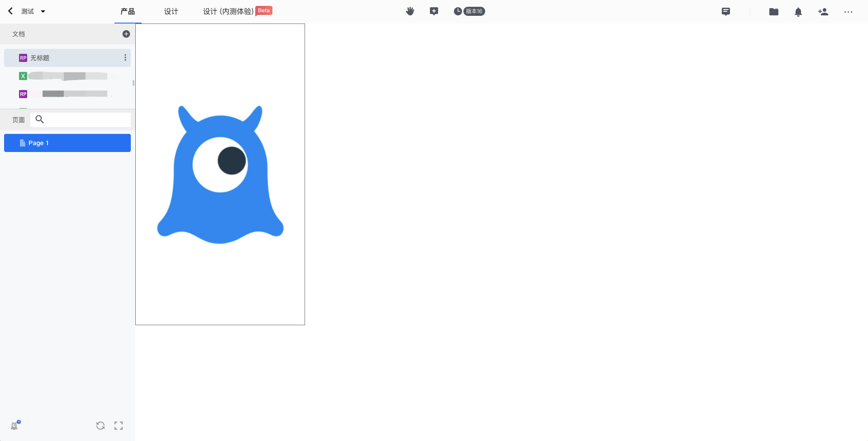Select the 无标题 document
The width and height of the screenshot is (868, 441).
(x=67, y=58)
